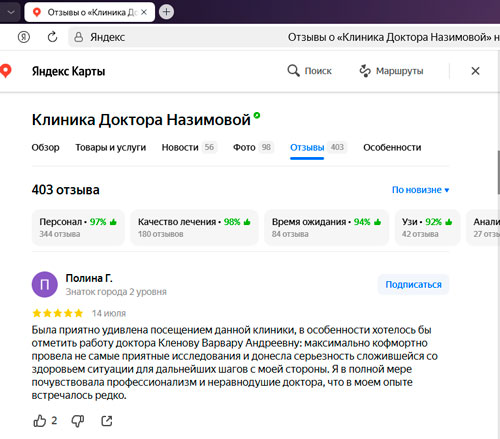This screenshot has height=439, width=500.
Task: Click the address bar page title
Action: [x=393, y=37]
